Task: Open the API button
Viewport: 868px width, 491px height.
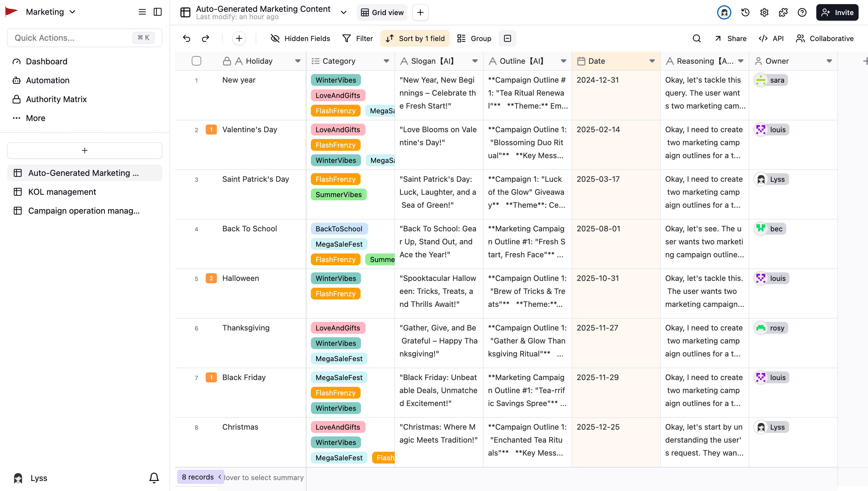Action: (771, 38)
